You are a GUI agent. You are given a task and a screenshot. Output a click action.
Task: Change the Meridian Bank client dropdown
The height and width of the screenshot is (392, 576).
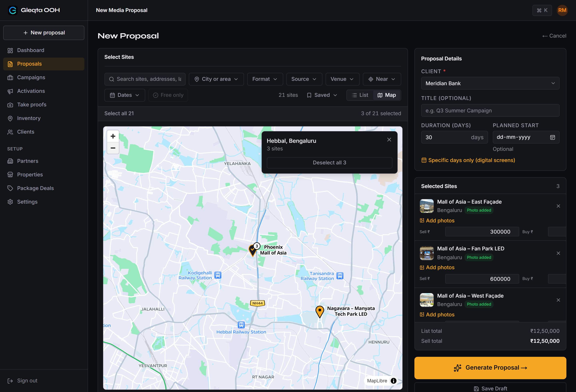(x=490, y=83)
